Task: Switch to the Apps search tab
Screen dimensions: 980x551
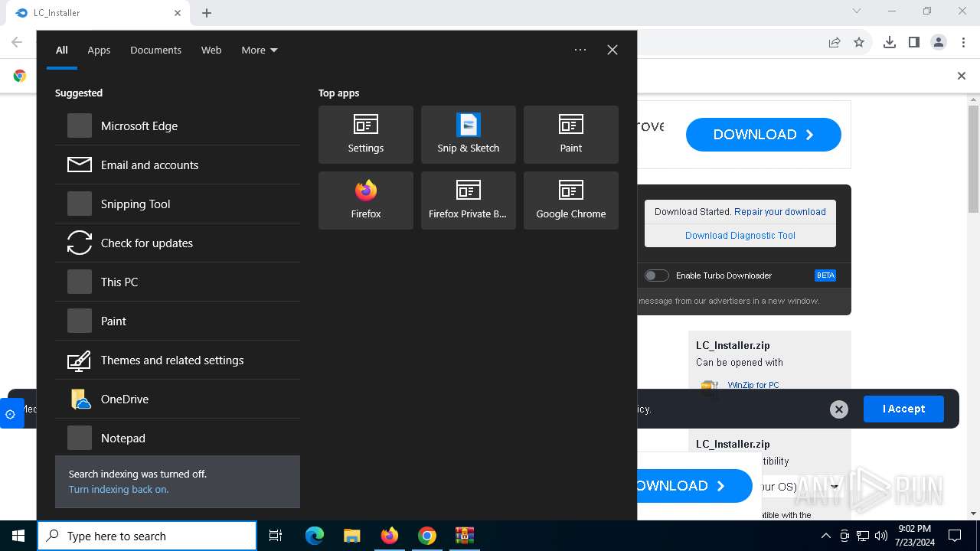Action: coord(99,50)
